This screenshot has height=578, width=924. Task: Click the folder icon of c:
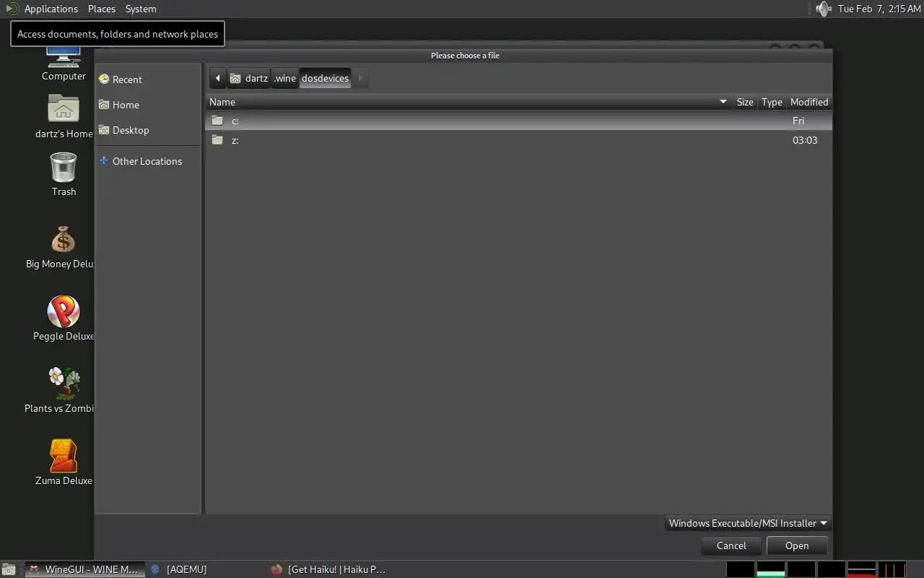pyautogui.click(x=217, y=121)
